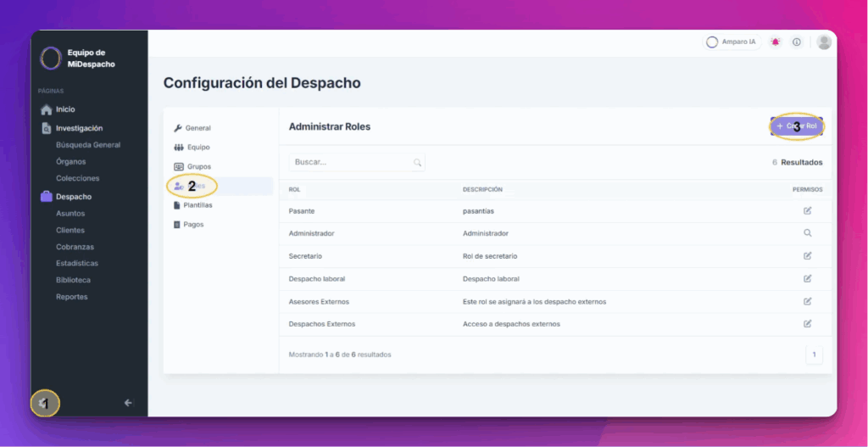Click the 'Administrar Roles' heading
This screenshot has height=447, width=868.
click(330, 127)
